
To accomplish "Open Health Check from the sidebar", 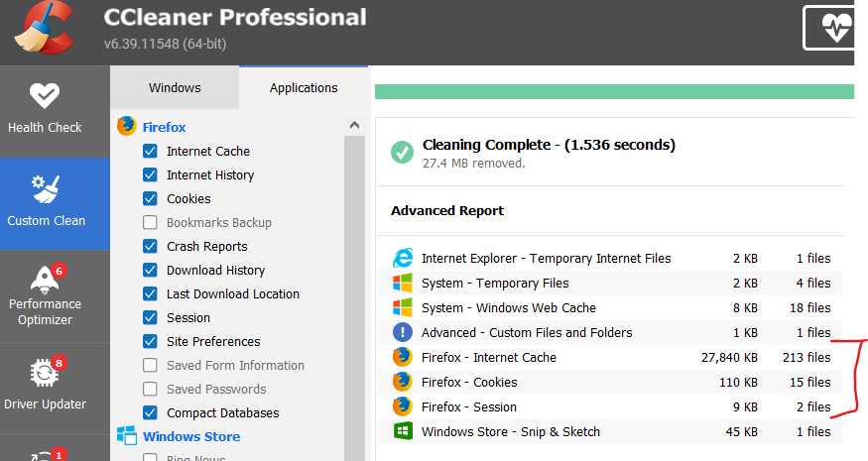I will point(45,107).
